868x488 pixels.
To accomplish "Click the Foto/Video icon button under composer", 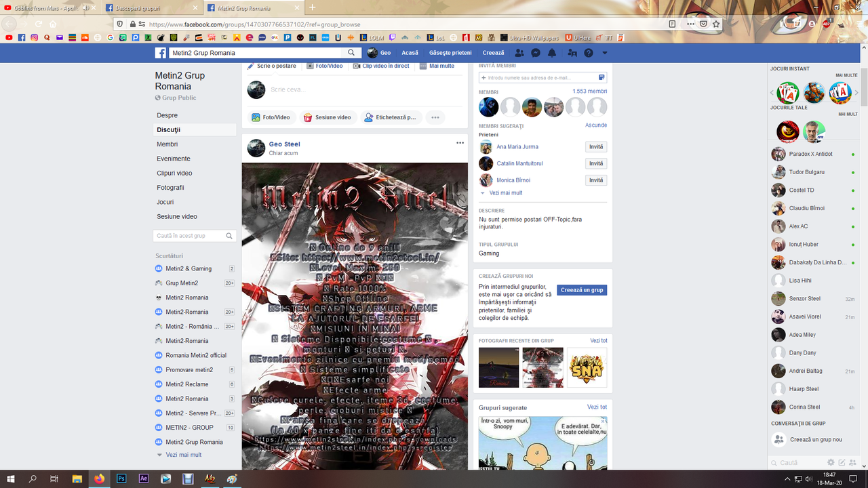I will click(271, 117).
